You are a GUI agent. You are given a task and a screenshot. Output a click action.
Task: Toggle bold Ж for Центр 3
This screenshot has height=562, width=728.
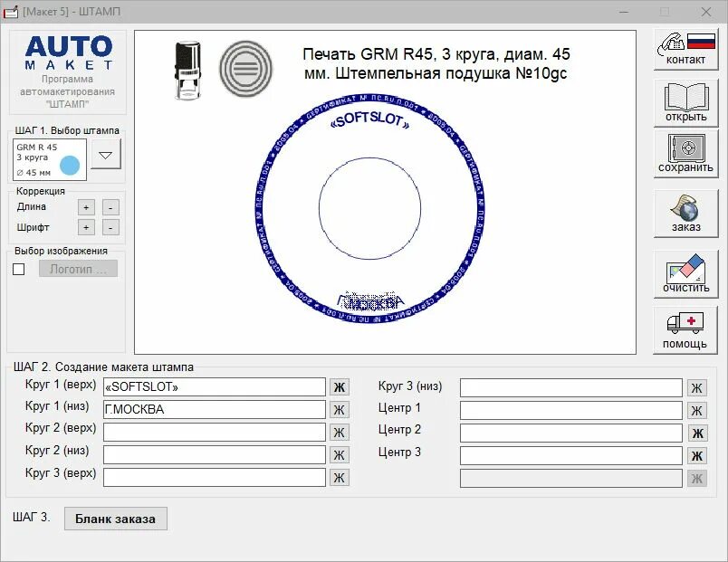click(697, 456)
